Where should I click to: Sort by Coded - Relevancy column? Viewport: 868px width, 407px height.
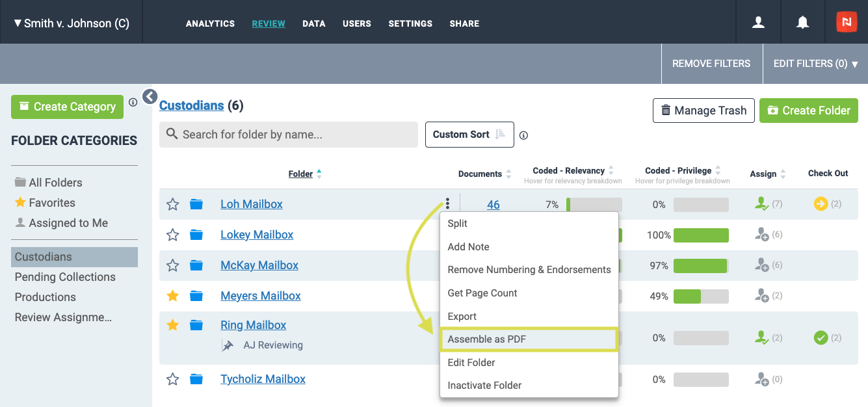click(x=573, y=170)
